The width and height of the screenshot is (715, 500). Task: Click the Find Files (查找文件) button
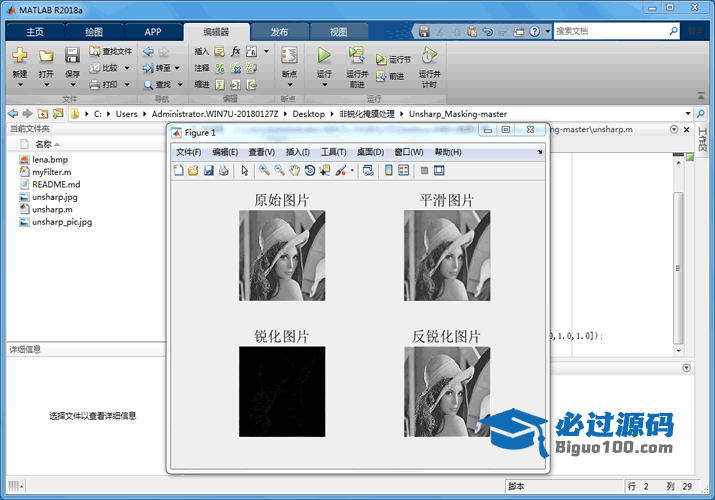click(111, 51)
